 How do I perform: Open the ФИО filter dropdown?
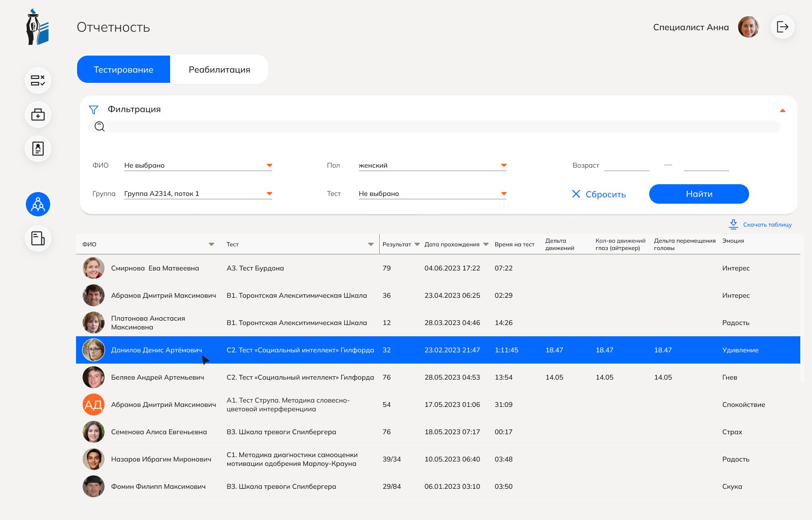(x=269, y=165)
